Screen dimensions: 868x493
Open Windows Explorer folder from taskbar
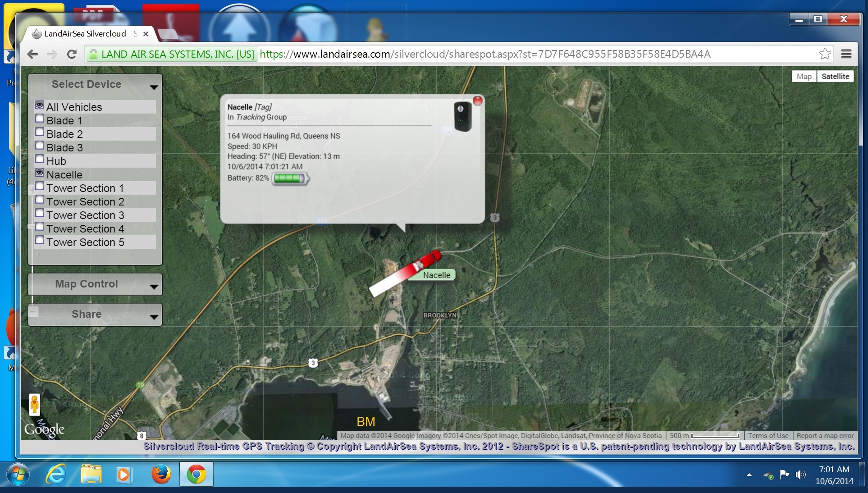click(x=91, y=475)
